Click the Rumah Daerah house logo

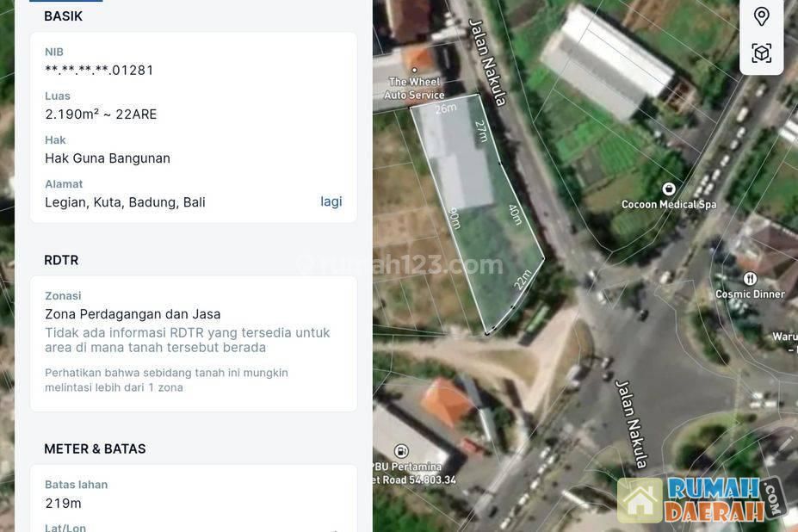(x=640, y=500)
